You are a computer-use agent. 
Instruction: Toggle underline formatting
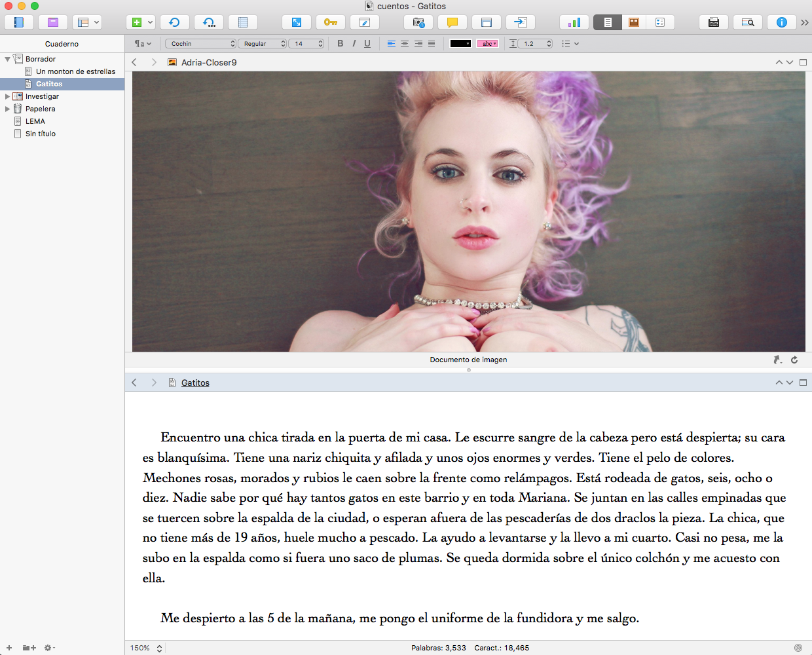367,44
